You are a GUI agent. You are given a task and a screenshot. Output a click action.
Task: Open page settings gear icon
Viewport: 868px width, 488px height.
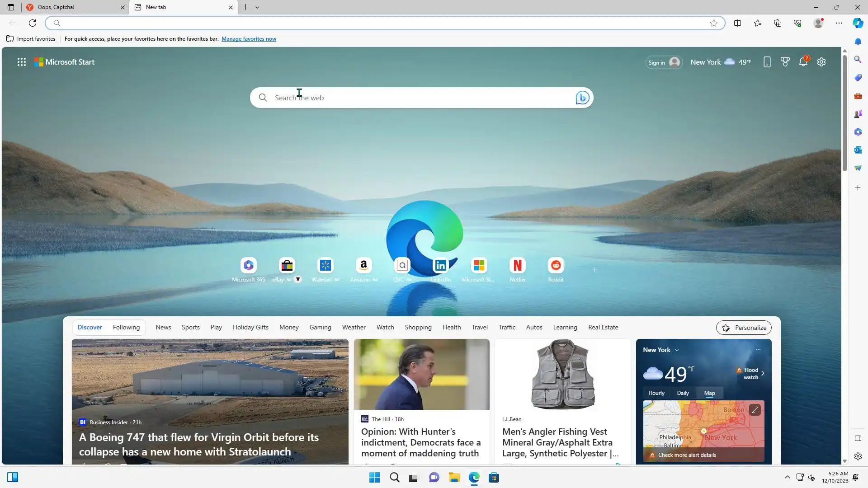[x=821, y=62]
